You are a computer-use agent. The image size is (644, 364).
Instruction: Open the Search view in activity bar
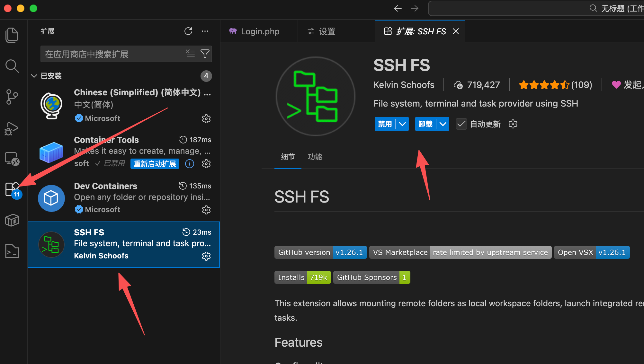pos(12,66)
